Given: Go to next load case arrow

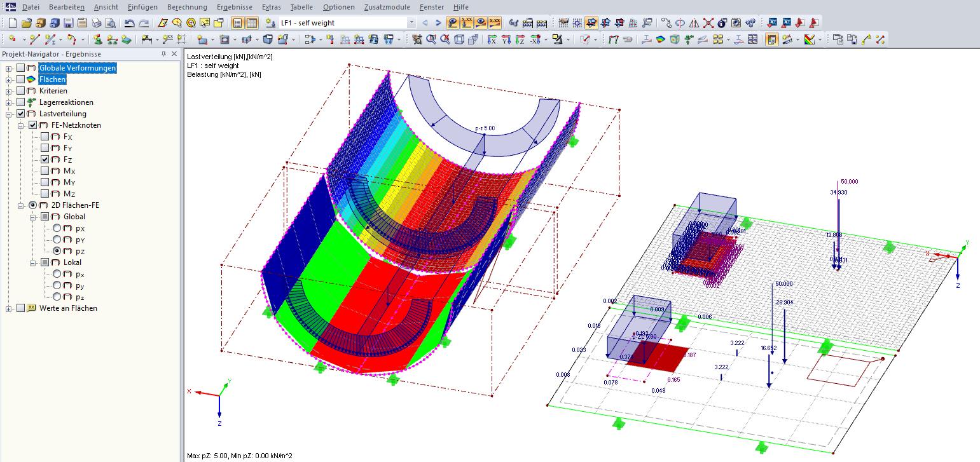Looking at the screenshot, I should coord(438,22).
